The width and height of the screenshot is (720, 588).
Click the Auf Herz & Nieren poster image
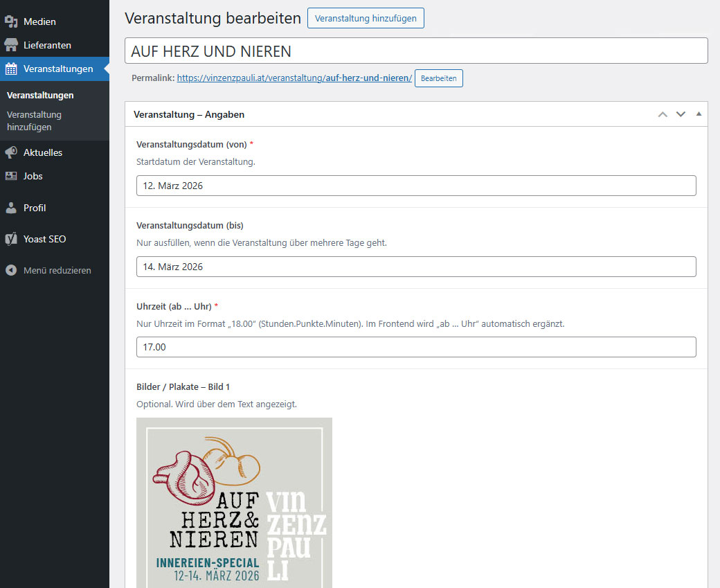pos(234,502)
